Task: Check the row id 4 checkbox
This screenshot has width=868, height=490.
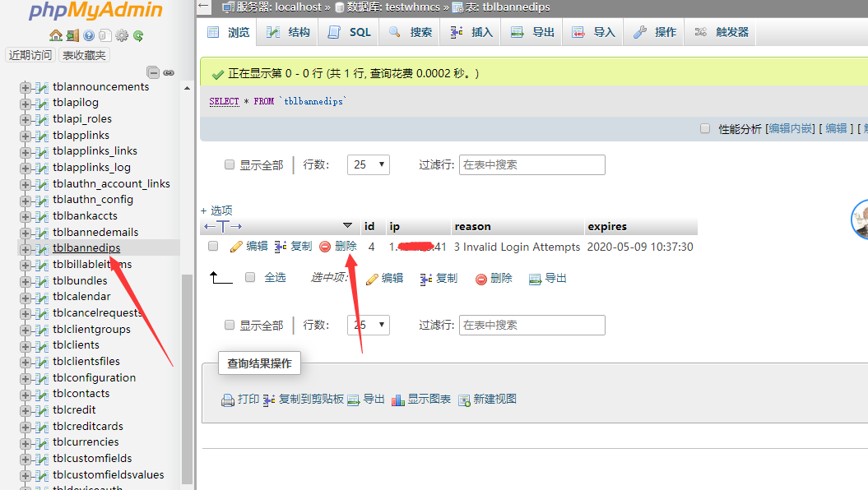Action: point(213,246)
